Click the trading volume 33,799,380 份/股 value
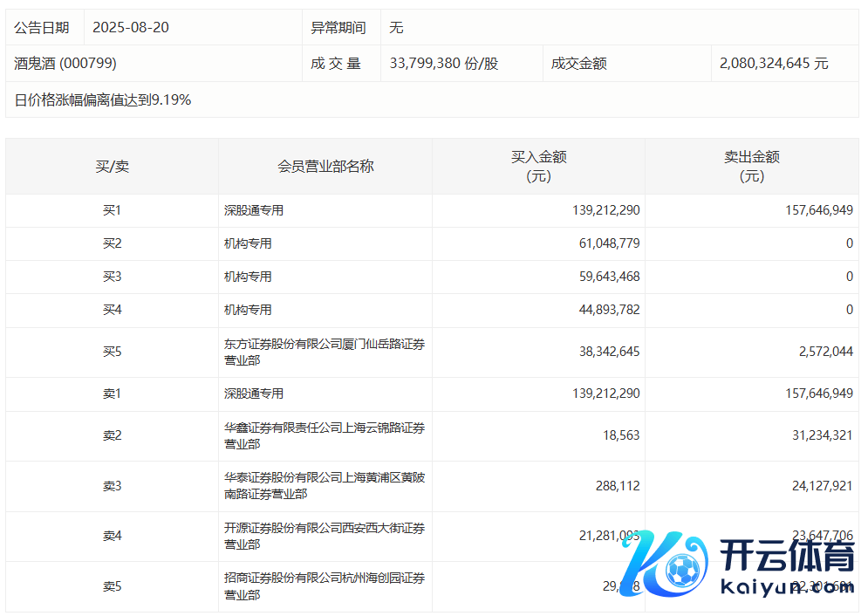 [x=443, y=64]
